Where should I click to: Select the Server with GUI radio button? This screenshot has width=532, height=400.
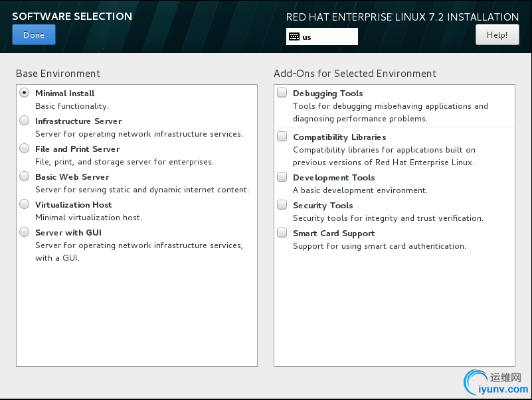click(25, 232)
